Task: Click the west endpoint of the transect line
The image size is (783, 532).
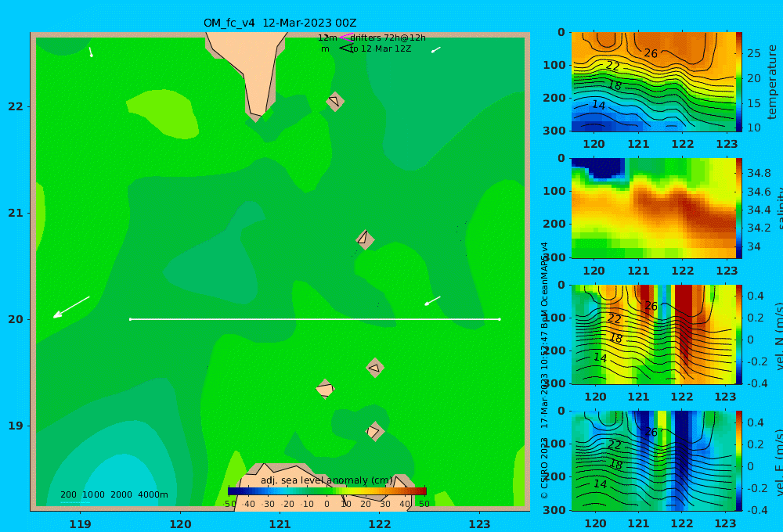Action: 130,319
